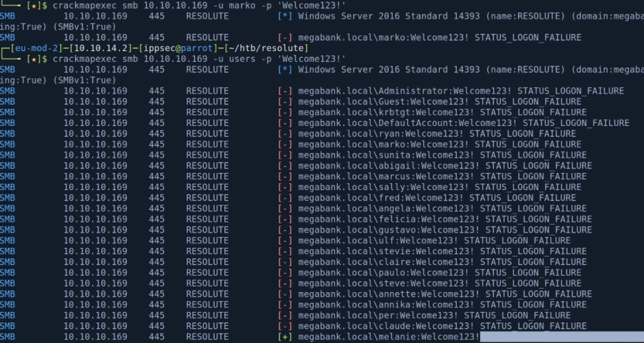The width and height of the screenshot is (644, 343).
Task: Click the text megabank.local\gustavo:Welcome123!
Action: click(389, 230)
